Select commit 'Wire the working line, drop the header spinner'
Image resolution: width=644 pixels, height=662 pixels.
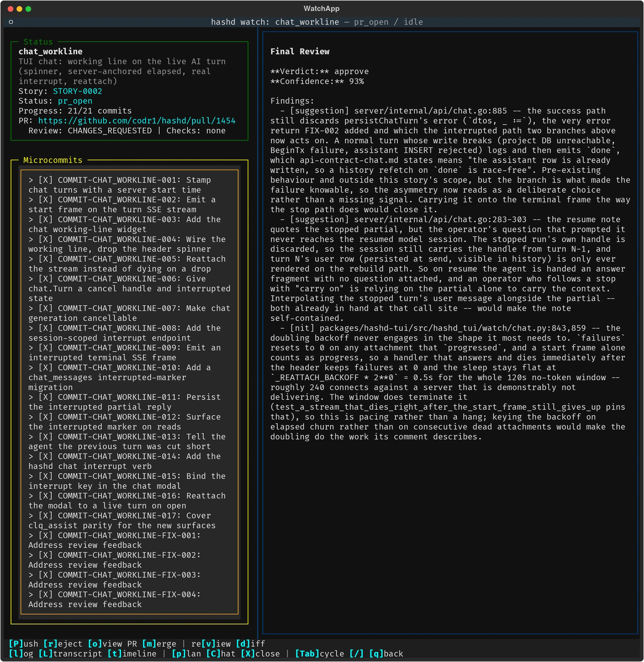coord(130,244)
